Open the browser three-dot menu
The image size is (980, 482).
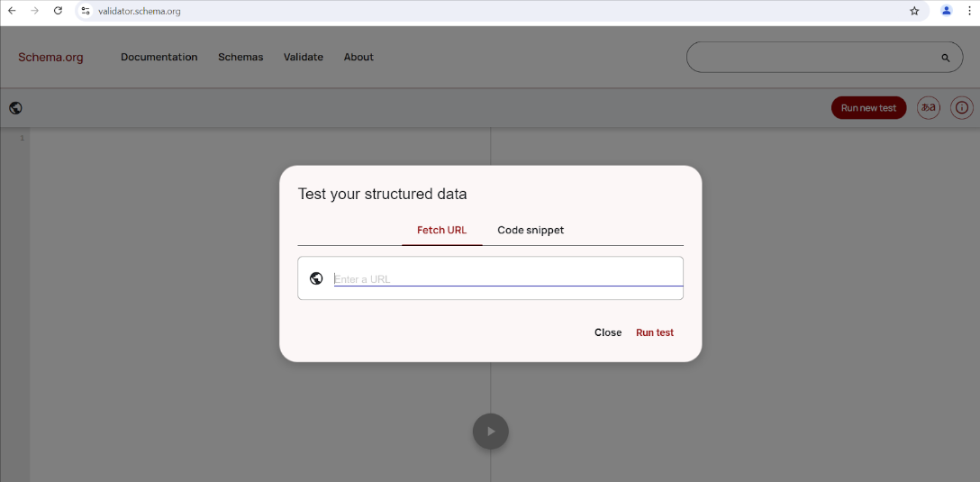(969, 11)
